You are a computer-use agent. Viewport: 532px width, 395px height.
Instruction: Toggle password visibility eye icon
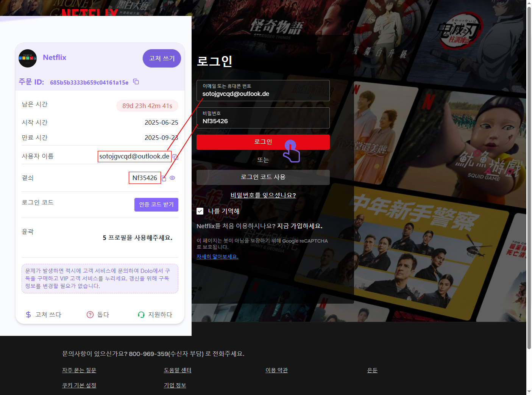172,178
